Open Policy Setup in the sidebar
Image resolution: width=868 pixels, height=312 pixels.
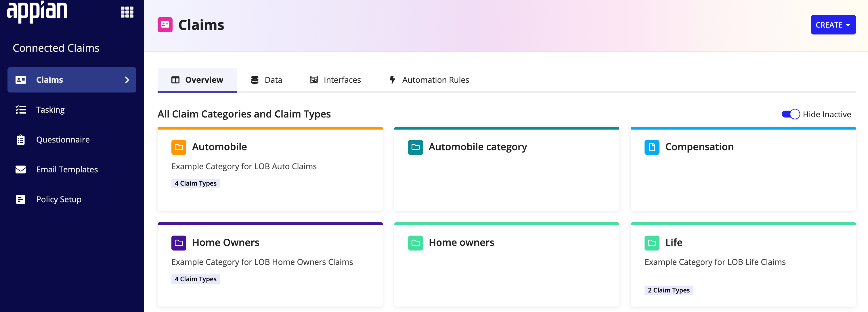coord(72,199)
